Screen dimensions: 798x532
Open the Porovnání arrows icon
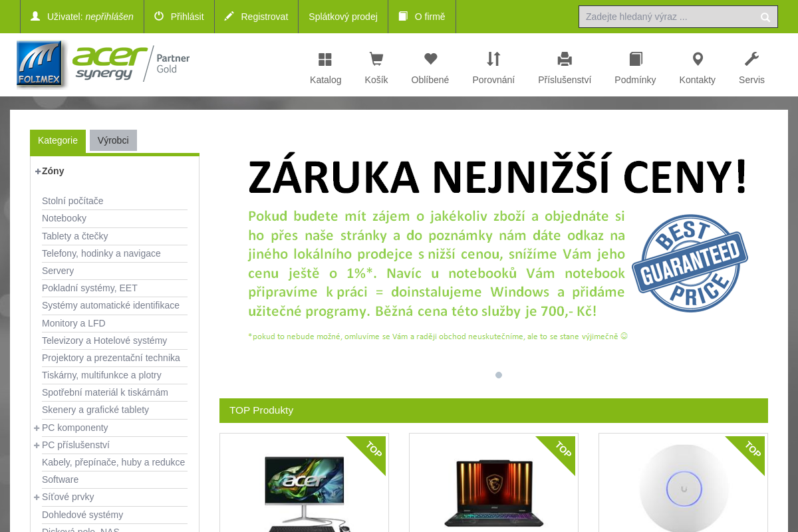493,59
